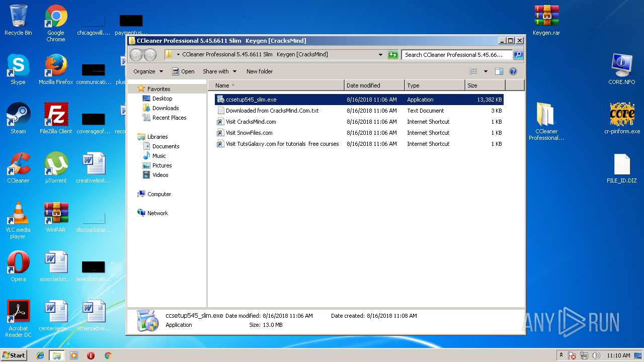Click the search magnifier icon in Explorer
The image size is (644, 362).
click(x=518, y=55)
